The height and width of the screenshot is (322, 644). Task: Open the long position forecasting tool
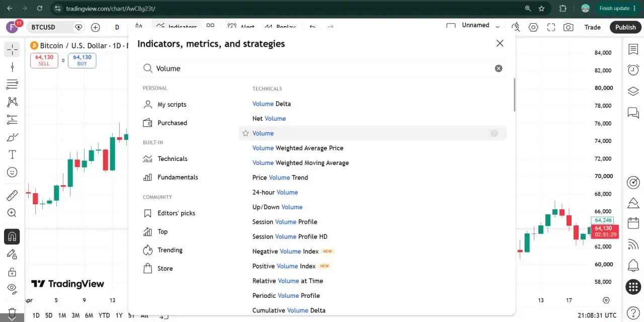click(12, 120)
